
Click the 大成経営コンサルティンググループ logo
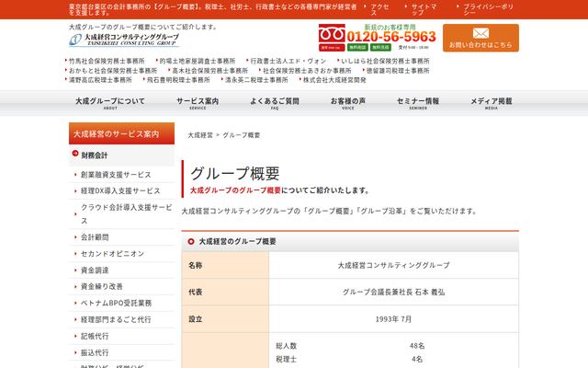(124, 40)
